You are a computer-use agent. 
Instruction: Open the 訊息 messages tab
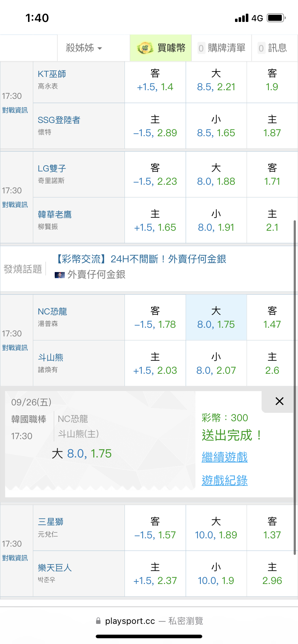point(273,48)
